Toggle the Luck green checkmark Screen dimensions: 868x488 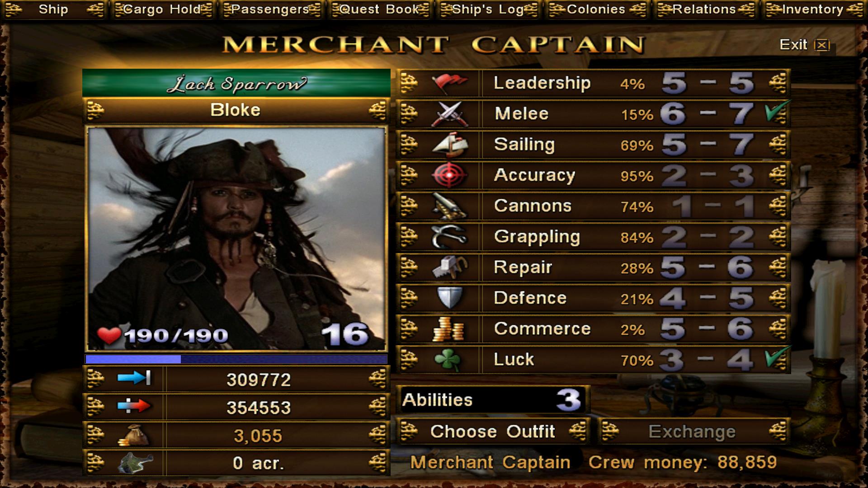(x=777, y=358)
